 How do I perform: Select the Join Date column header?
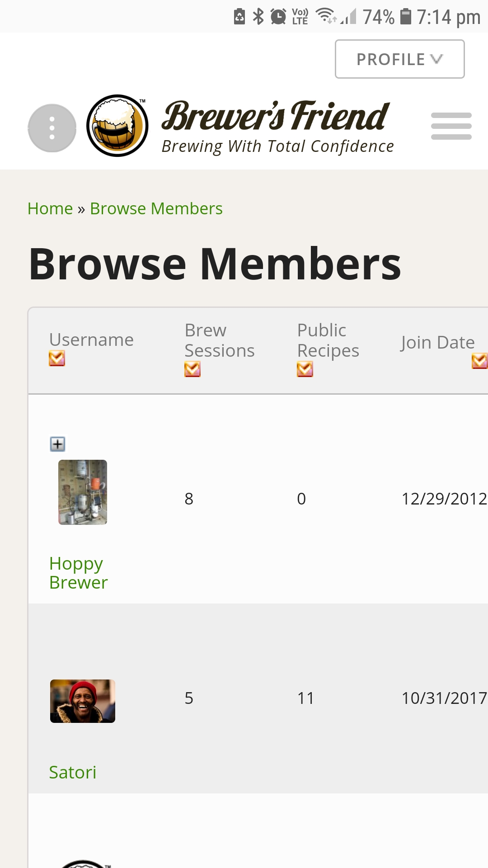click(437, 343)
